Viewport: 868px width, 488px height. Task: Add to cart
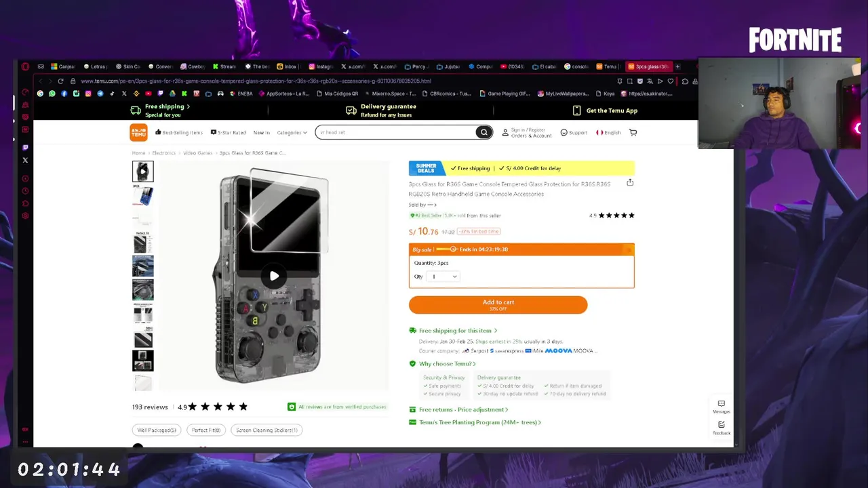(498, 304)
